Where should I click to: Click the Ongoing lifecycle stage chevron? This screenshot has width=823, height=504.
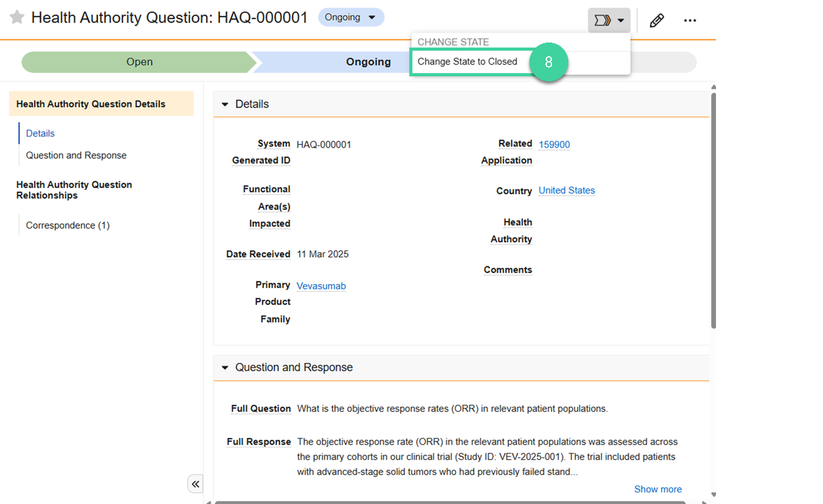[368, 62]
